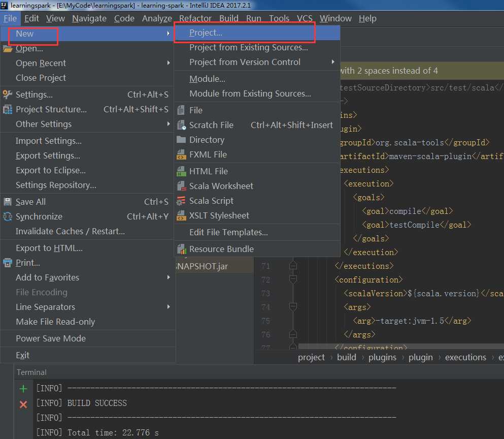This screenshot has height=439, width=504.
Task: Click the printer icon beside Print
Action: coord(8,263)
